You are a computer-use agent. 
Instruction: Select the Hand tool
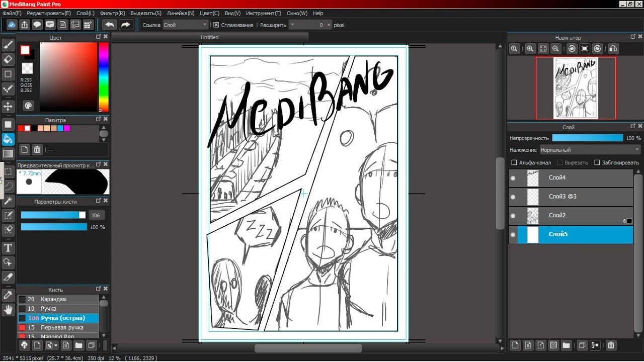pos(8,310)
